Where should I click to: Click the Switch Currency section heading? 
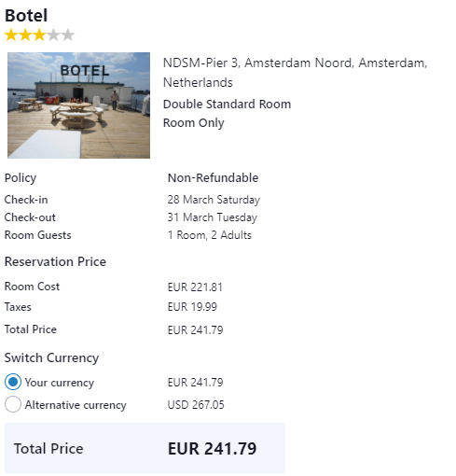click(x=51, y=357)
